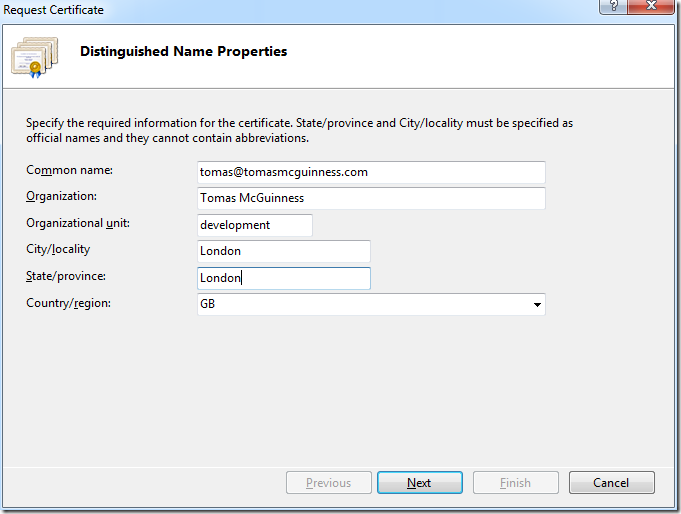Viewport: 681px width, 514px height.
Task: Open the Country/region dropdown
Action: click(371, 304)
